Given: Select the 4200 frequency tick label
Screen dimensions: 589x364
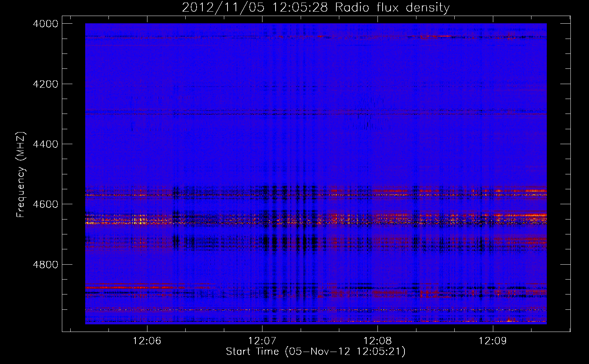Looking at the screenshot, I should coord(46,84).
